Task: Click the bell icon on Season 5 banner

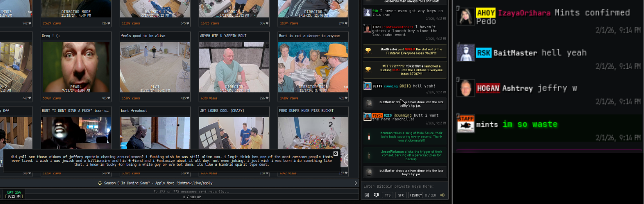Action: click(x=100, y=183)
